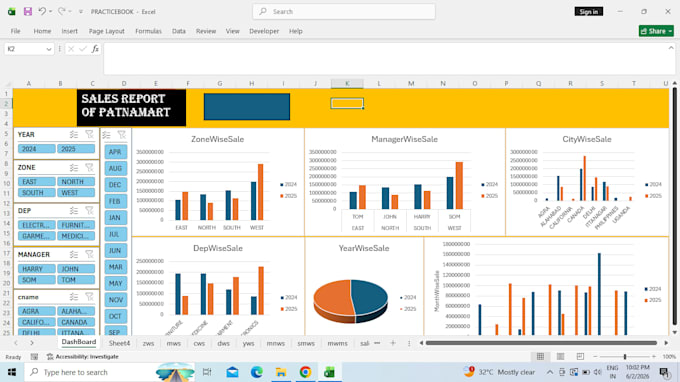Screen dimensions: 680x382
Task: Clear the filter on the cname slicer
Action: pos(89,297)
